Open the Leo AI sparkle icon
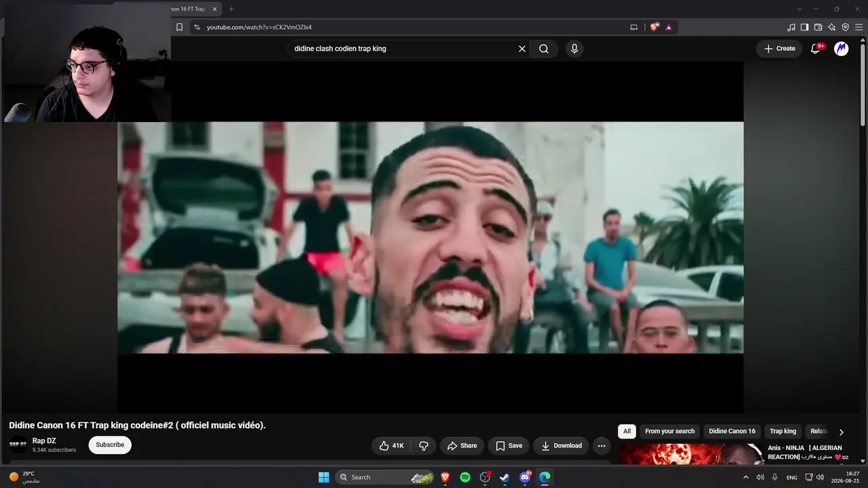The width and height of the screenshot is (868, 488). [831, 27]
